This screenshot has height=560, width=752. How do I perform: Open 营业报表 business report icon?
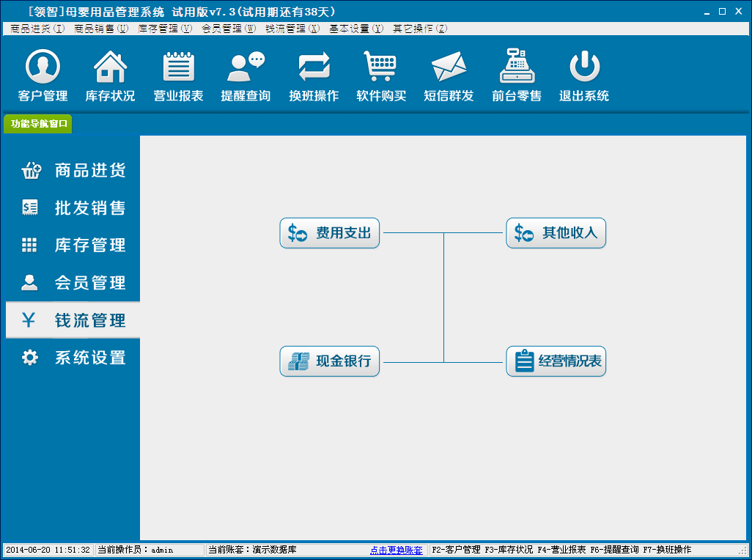tap(178, 67)
